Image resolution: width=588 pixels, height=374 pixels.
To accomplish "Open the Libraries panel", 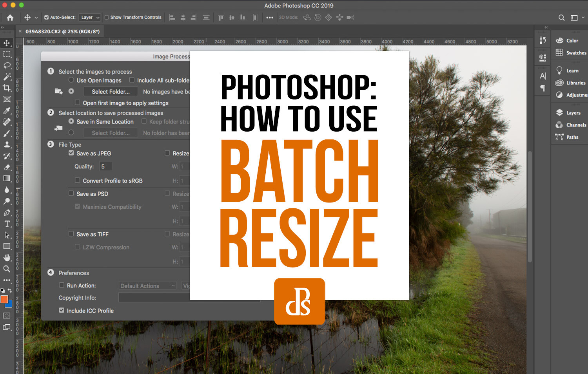I will click(570, 83).
